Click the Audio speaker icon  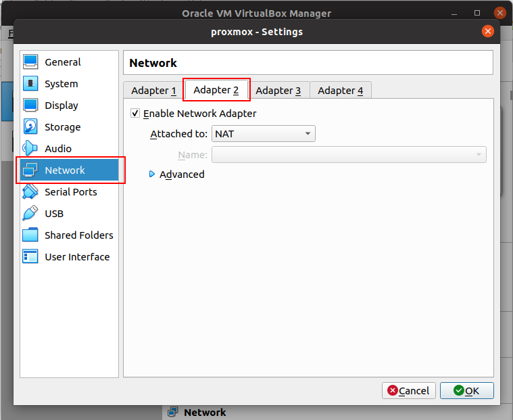(30, 148)
